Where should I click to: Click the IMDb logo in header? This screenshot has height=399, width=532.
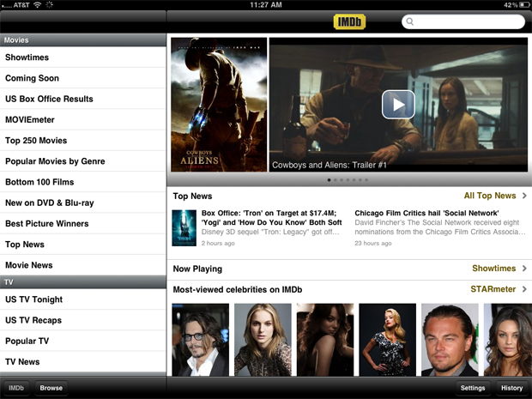tap(349, 22)
